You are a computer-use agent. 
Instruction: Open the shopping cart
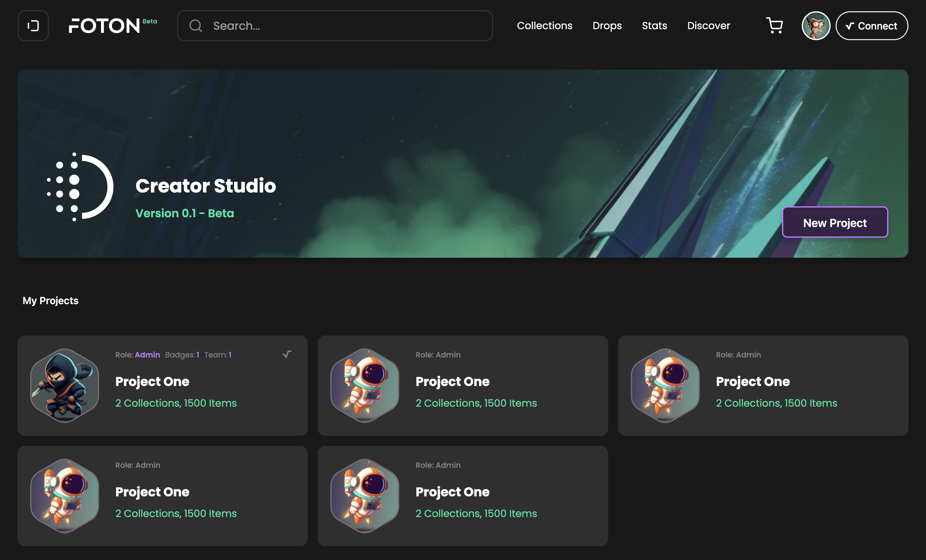coord(774,25)
